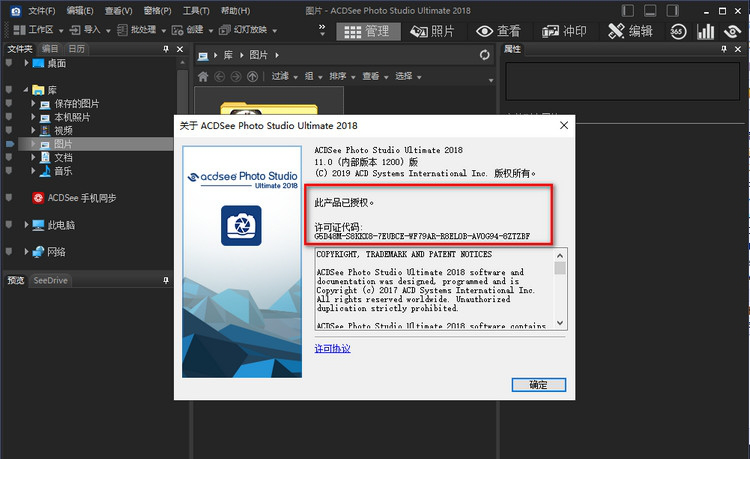This screenshot has width=750, height=477.
Task: Click the computer icon at start of breadcrumb path
Action: pos(203,56)
